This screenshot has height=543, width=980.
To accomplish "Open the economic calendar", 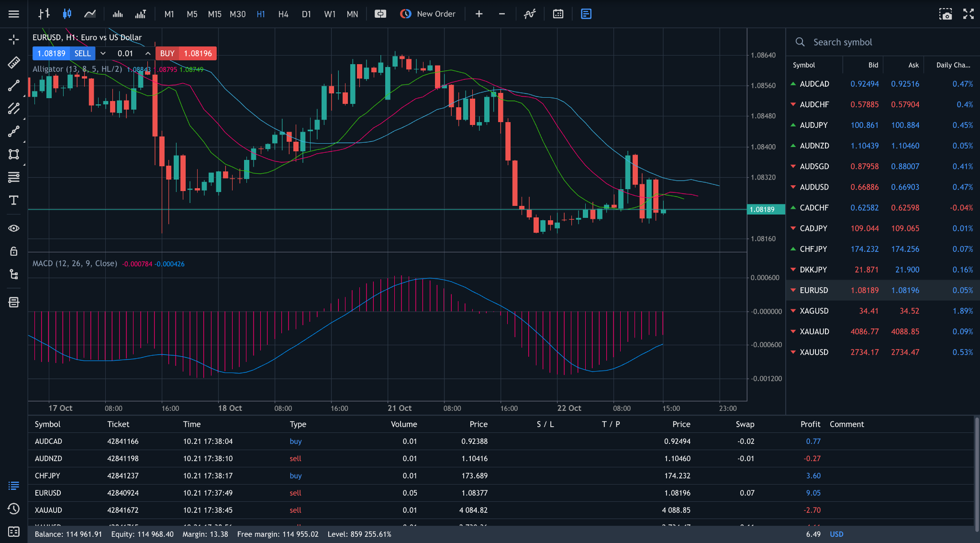I will (558, 14).
